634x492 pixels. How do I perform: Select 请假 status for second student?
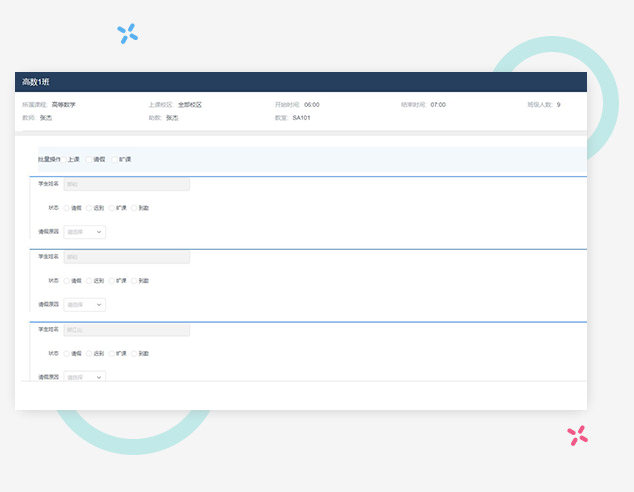(67, 281)
